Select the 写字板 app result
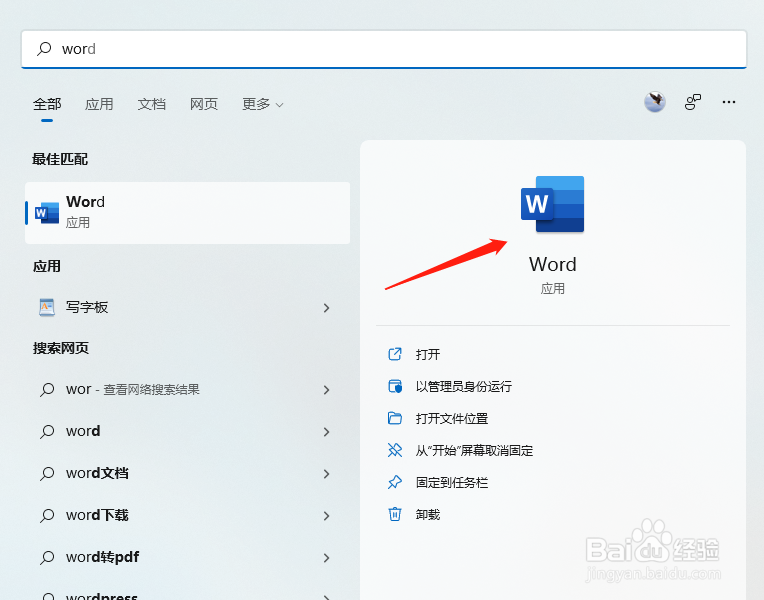The image size is (764, 600). pos(188,308)
